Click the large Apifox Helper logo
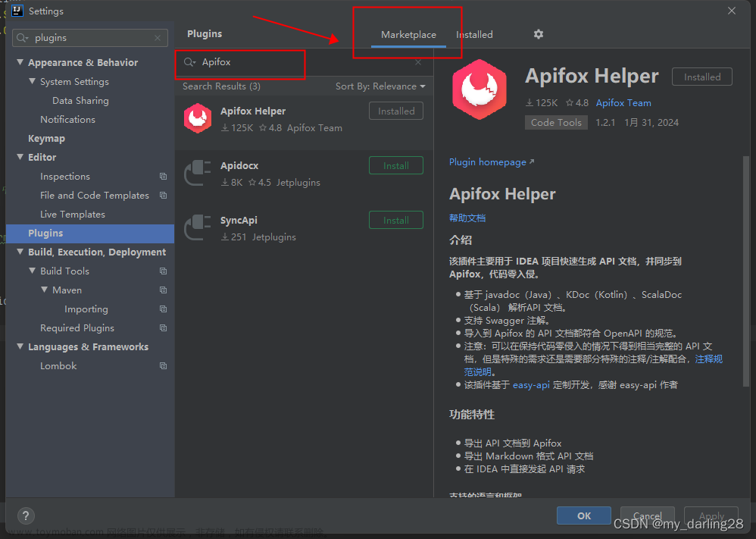Viewport: 756px width, 539px height. click(480, 89)
